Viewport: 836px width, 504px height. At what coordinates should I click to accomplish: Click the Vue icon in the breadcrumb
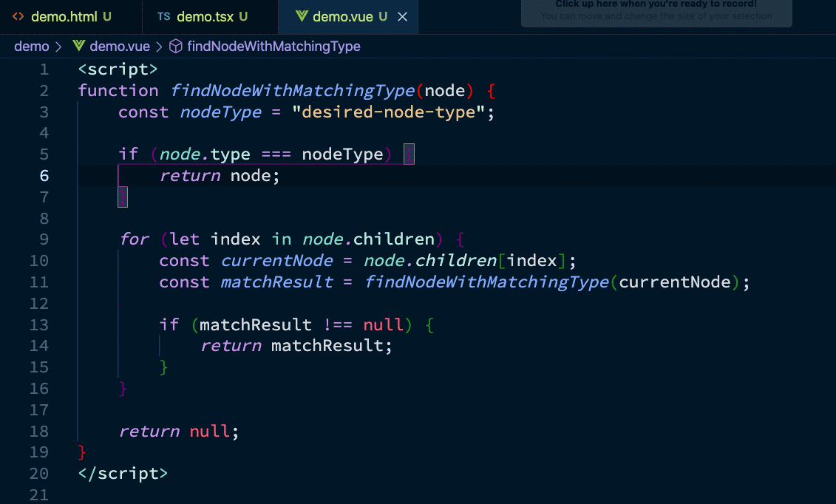point(79,46)
